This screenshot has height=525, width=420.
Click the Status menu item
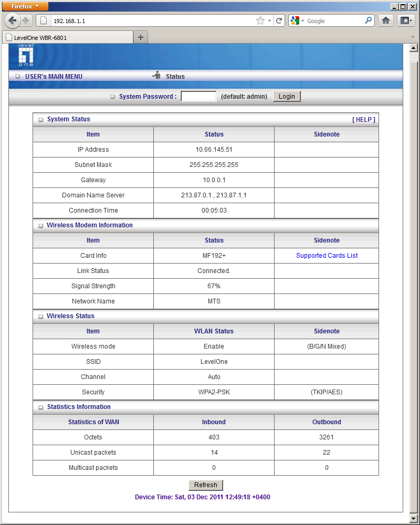coord(175,76)
